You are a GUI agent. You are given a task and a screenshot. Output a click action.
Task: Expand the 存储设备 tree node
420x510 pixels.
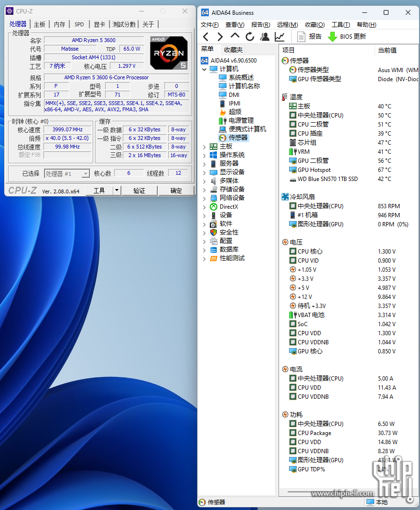pyautogui.click(x=205, y=190)
